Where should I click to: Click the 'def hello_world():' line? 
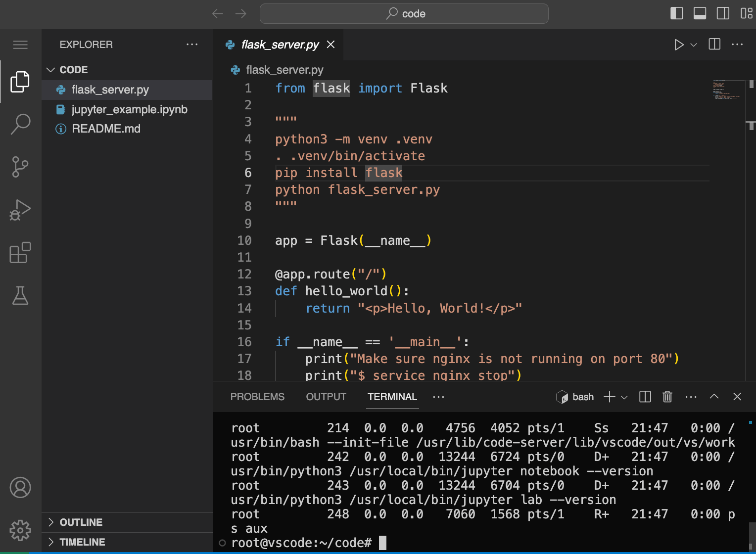[342, 291]
